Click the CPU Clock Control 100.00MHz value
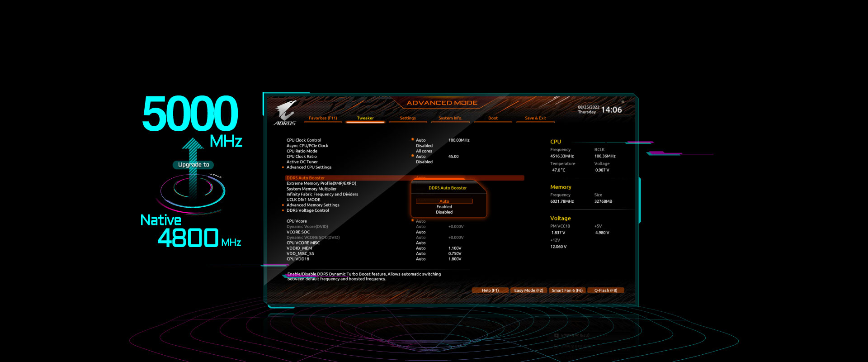868x362 pixels. (458, 140)
